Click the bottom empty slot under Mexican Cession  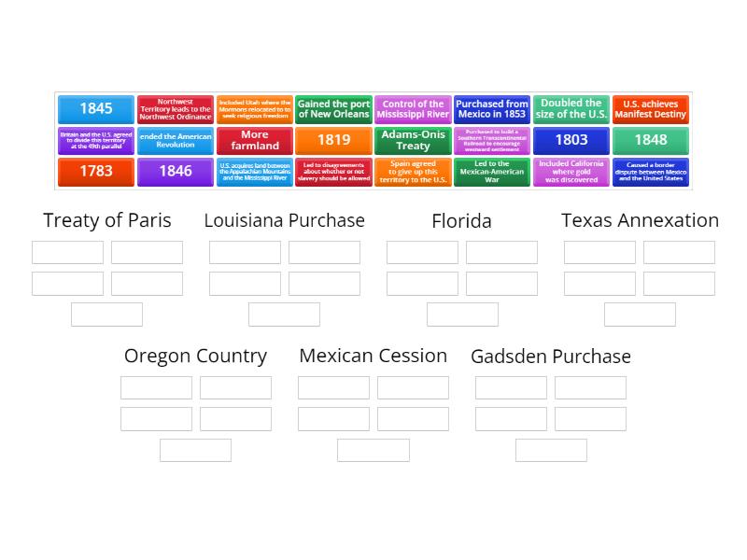tap(373, 450)
